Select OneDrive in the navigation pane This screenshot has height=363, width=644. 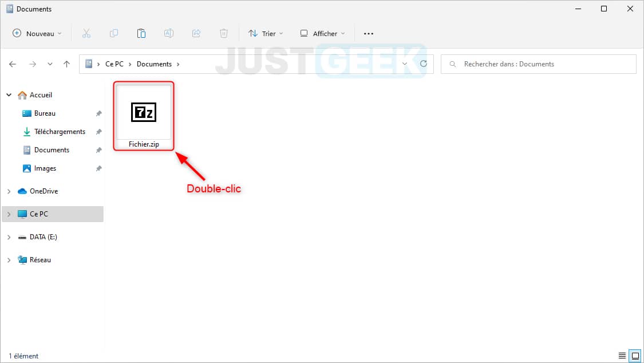(44, 191)
